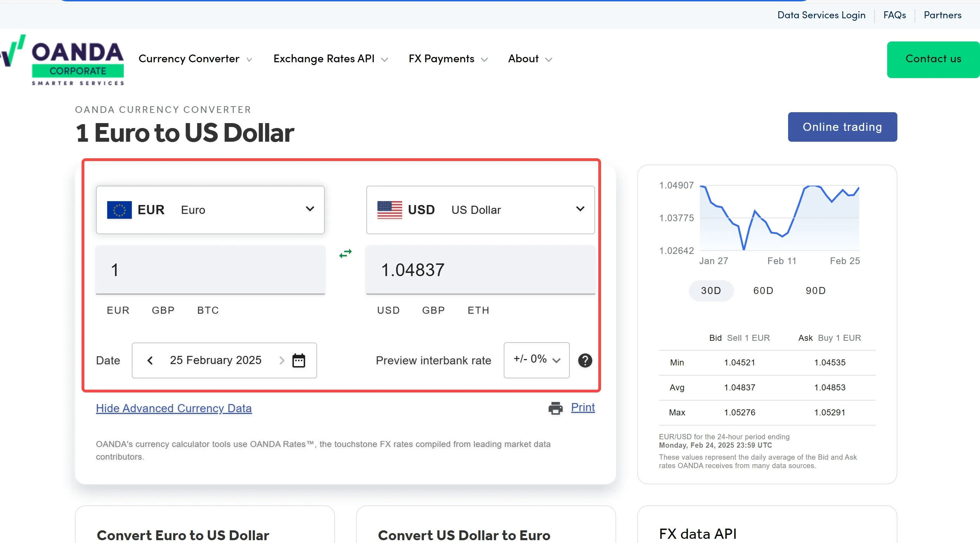This screenshot has height=543, width=980.
Task: Select the 60D chart range
Action: 763,291
